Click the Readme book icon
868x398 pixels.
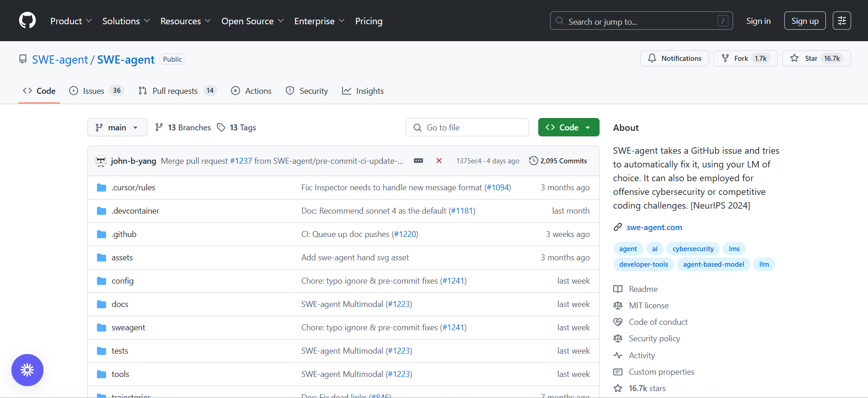618,289
